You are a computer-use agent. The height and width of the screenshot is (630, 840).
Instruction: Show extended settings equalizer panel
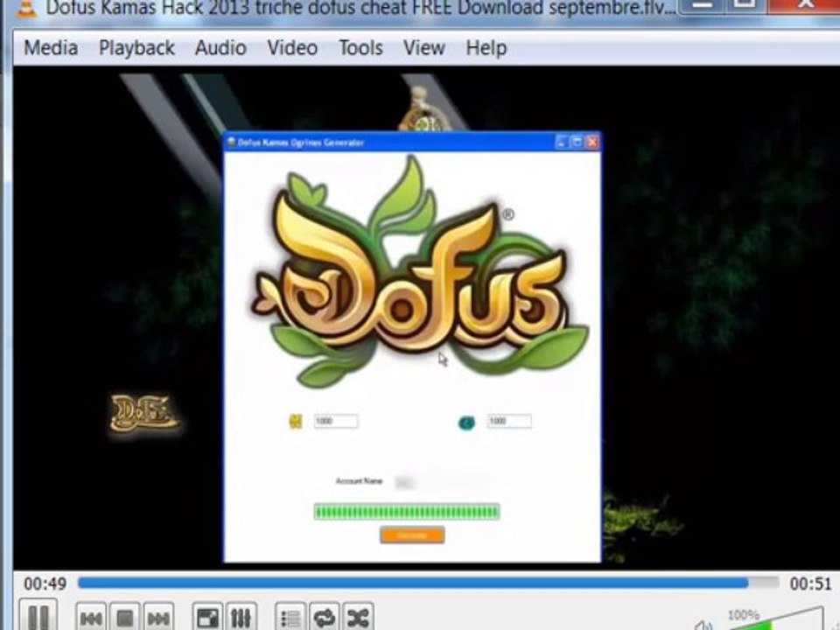pos(241,618)
